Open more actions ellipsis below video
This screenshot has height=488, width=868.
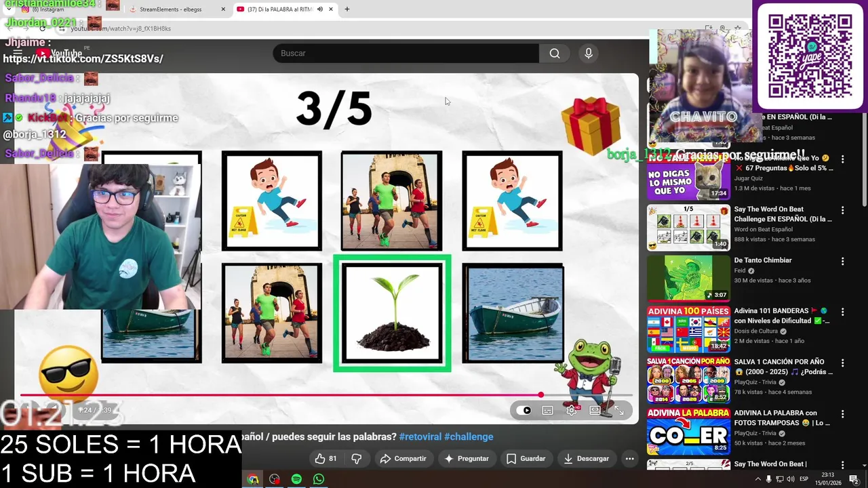(629, 459)
